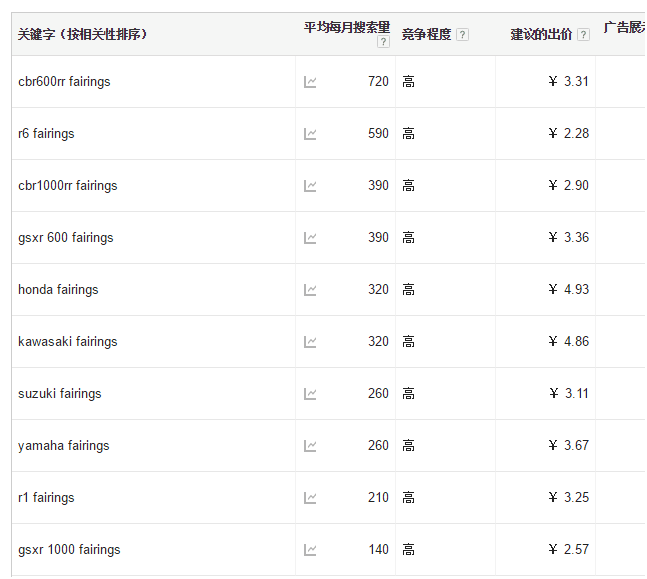Click the 竞争程度 column header
This screenshot has width=647, height=579.
tap(426, 35)
